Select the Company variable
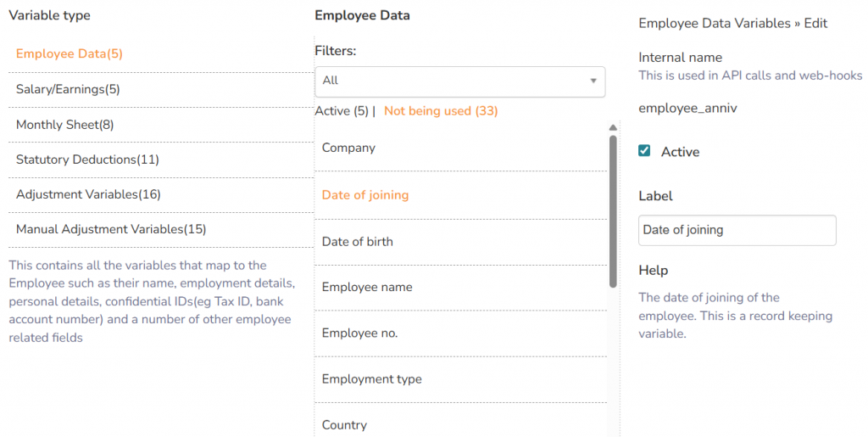868x437 pixels. pos(348,148)
